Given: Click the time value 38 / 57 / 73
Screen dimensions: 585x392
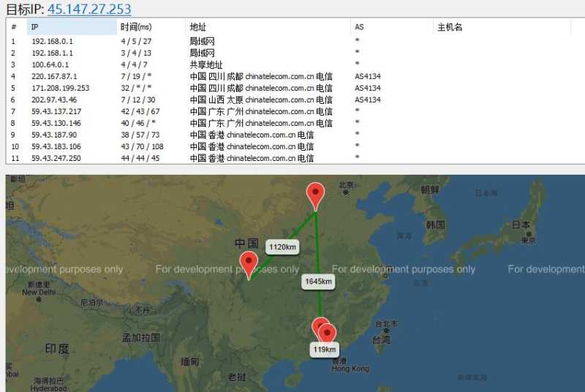Looking at the screenshot, I should [140, 135].
